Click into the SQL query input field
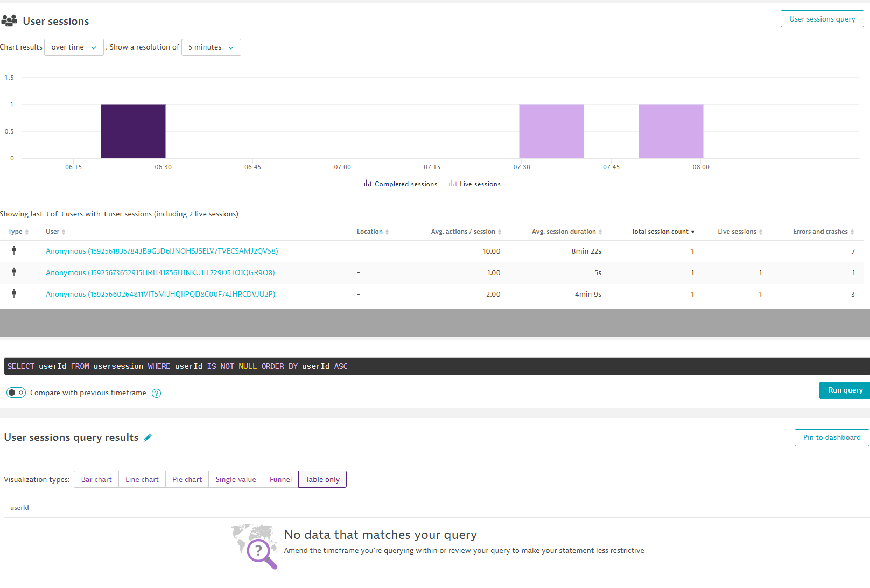870x588 pixels. [x=431, y=366]
